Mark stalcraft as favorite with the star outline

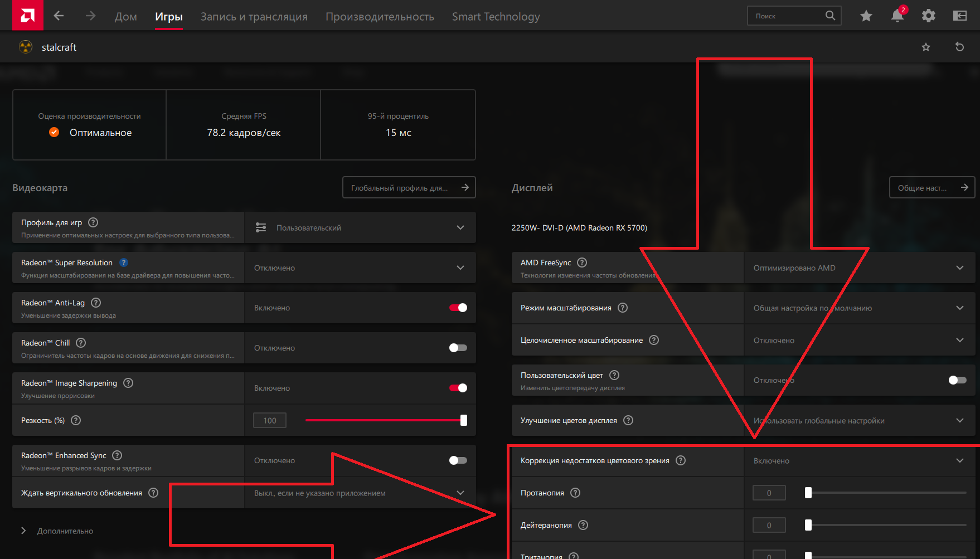pyautogui.click(x=926, y=47)
